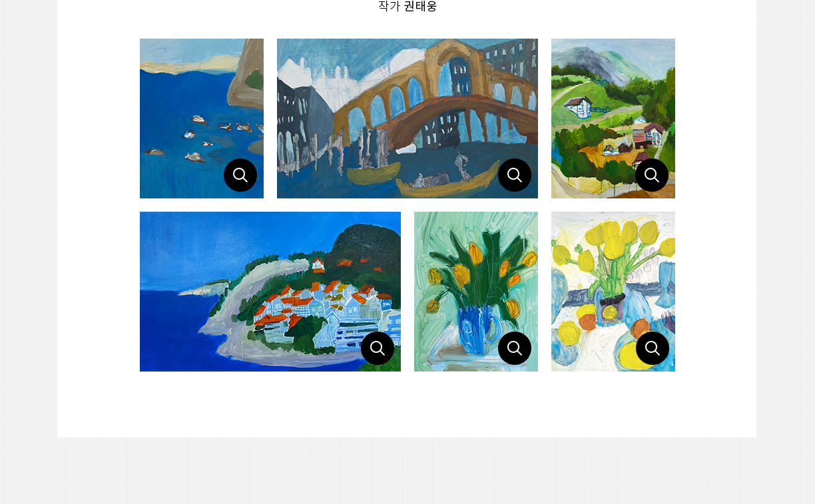Image resolution: width=815 pixels, height=504 pixels.
Task: Click the white house on the green hillside
Action: tap(578, 107)
